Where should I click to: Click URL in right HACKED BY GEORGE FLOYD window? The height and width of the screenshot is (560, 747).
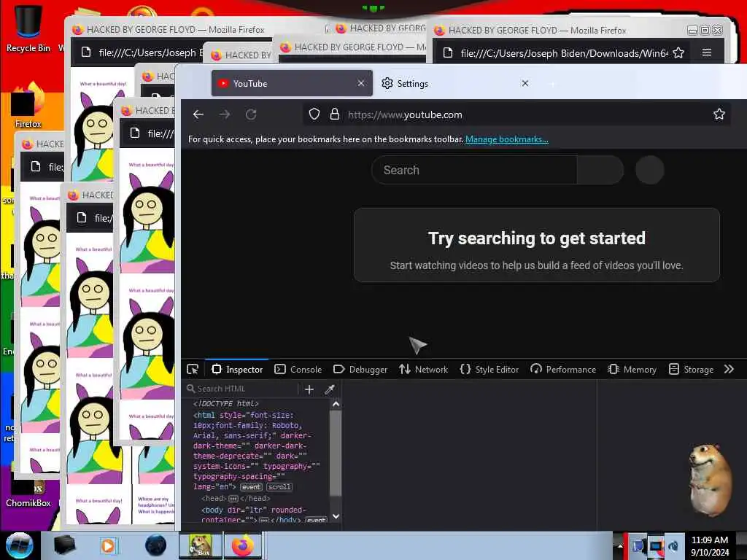[x=564, y=53]
